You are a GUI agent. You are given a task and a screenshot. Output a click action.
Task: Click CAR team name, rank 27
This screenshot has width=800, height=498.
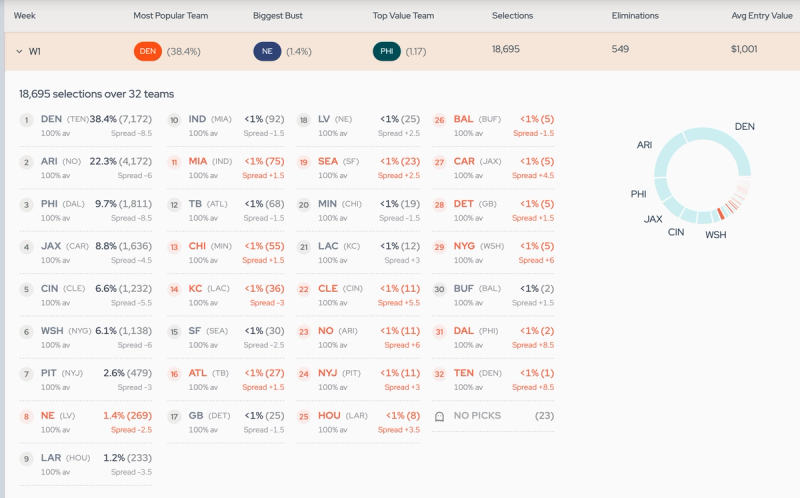pos(464,161)
